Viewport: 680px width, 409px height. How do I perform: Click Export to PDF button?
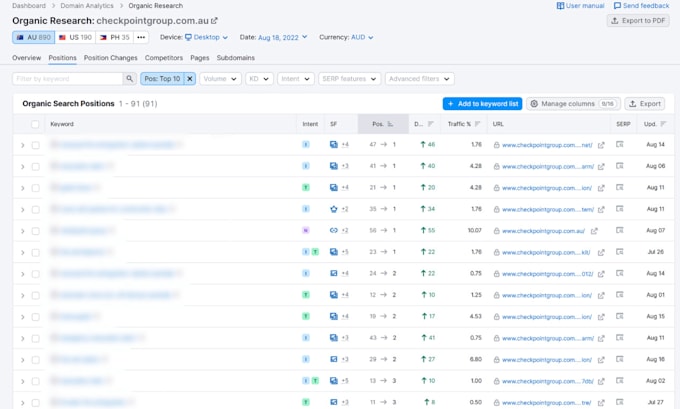638,20
